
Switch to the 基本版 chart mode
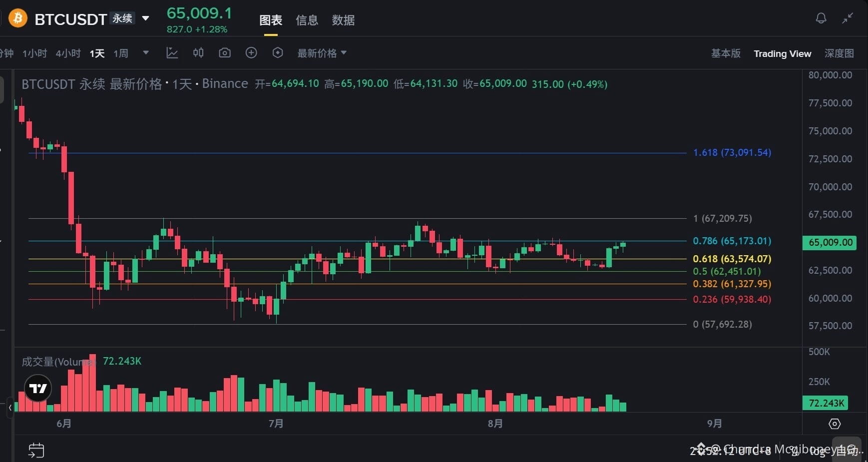pos(726,53)
